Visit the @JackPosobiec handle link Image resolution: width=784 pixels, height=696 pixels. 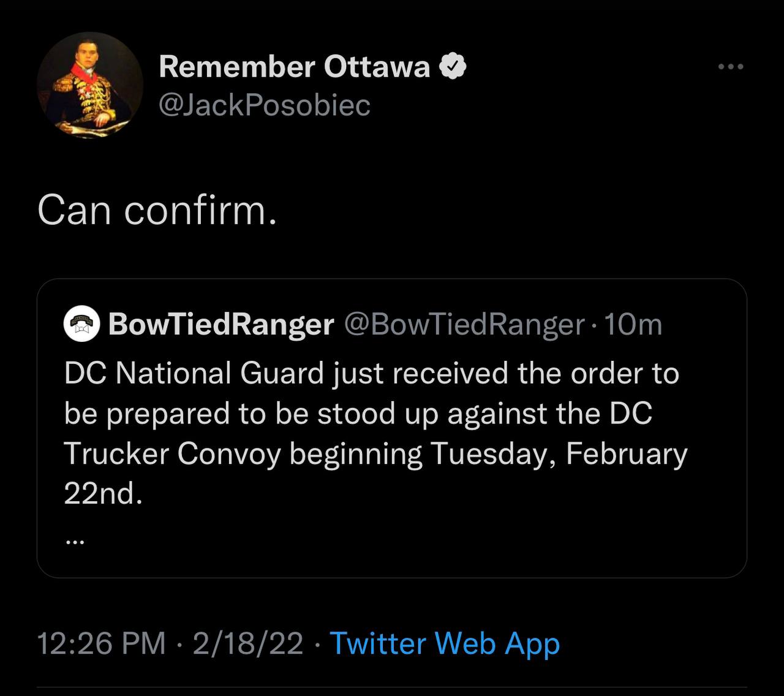click(265, 105)
